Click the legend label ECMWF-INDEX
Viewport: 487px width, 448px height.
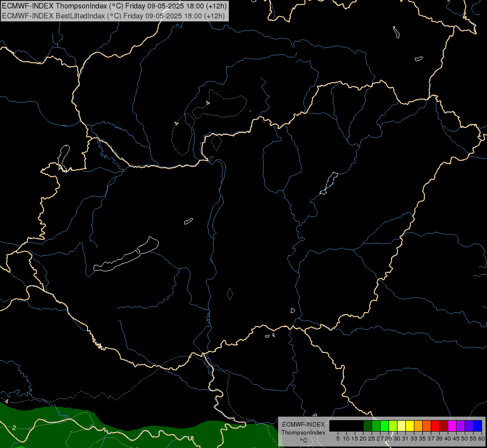coord(303,425)
